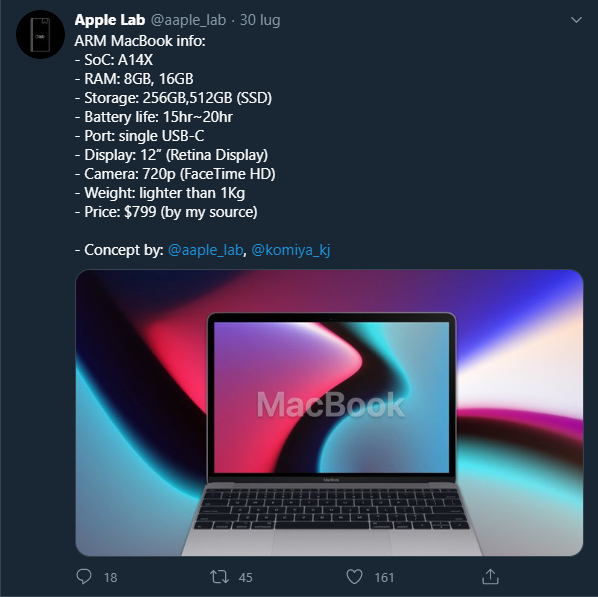This screenshot has height=597, width=598.
Task: Click the Price: $799 text line
Action: 166,212
